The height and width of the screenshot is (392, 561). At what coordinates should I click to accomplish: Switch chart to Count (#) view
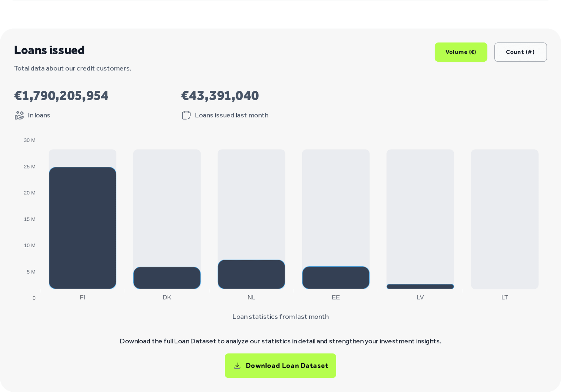[520, 52]
